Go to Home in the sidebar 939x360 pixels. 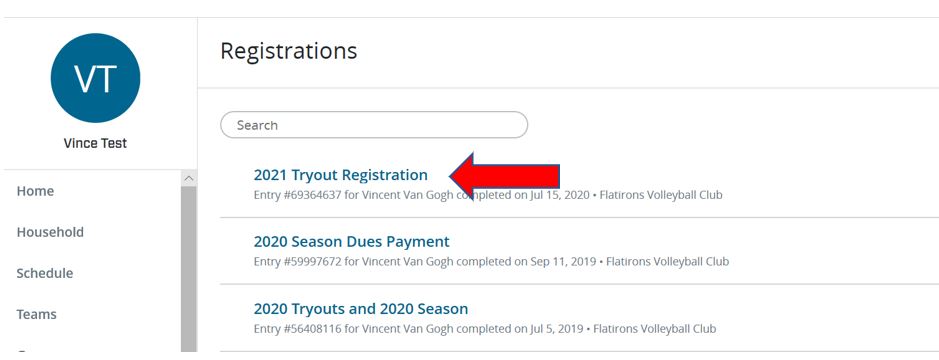[x=35, y=191]
